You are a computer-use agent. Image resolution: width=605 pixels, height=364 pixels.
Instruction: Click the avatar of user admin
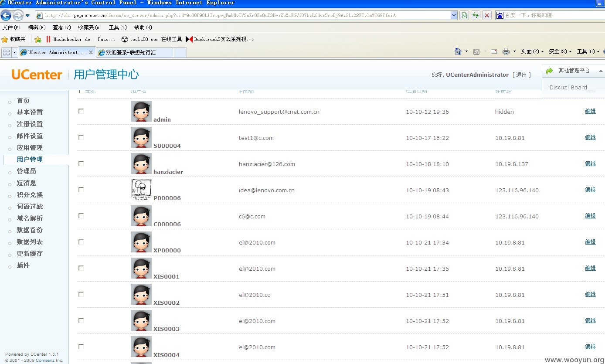[141, 111]
